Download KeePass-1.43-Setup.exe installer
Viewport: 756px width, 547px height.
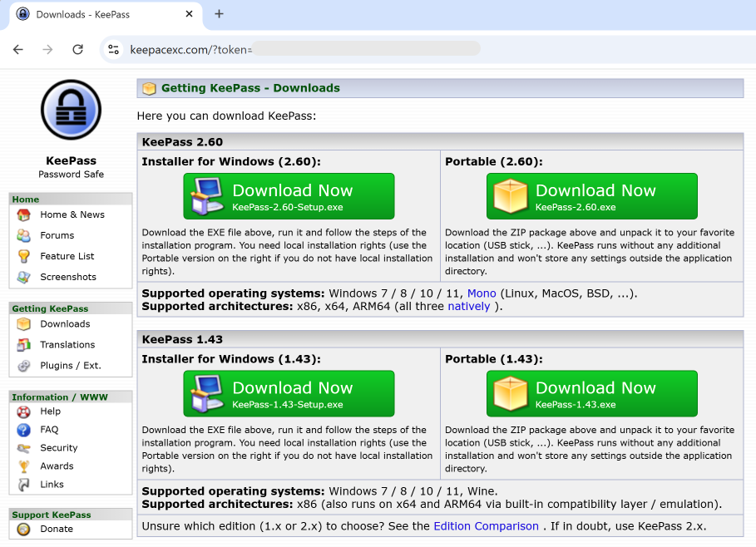coord(289,394)
